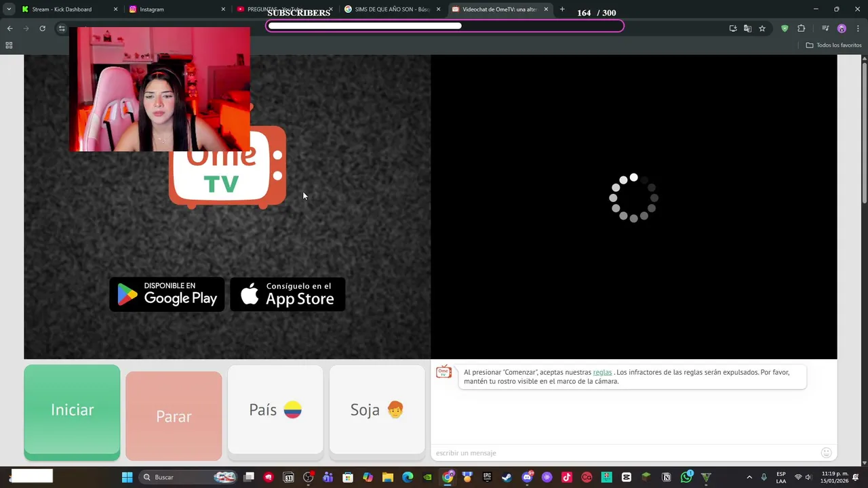The width and height of the screenshot is (868, 488).
Task: Open the browser profile avatar
Action: point(842,28)
